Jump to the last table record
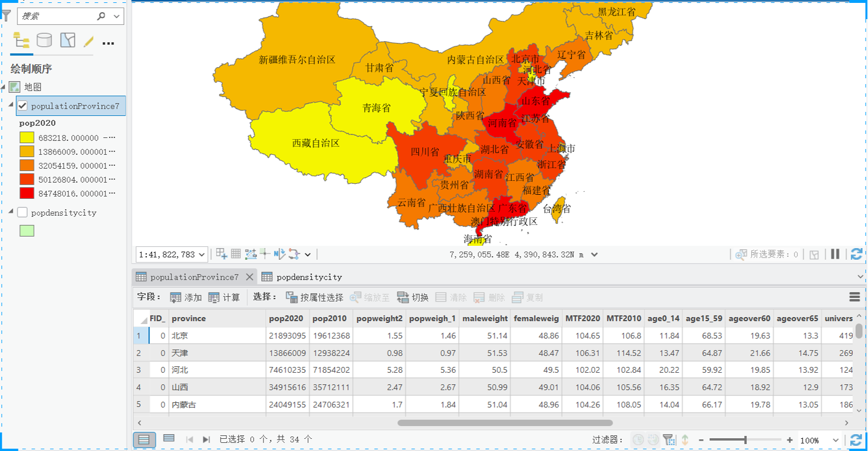The height and width of the screenshot is (451, 868). coord(206,439)
